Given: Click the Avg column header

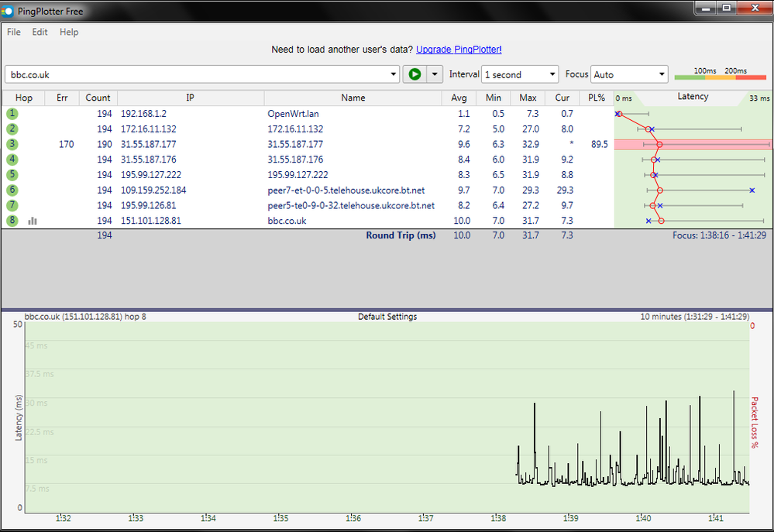Looking at the screenshot, I should pos(459,98).
